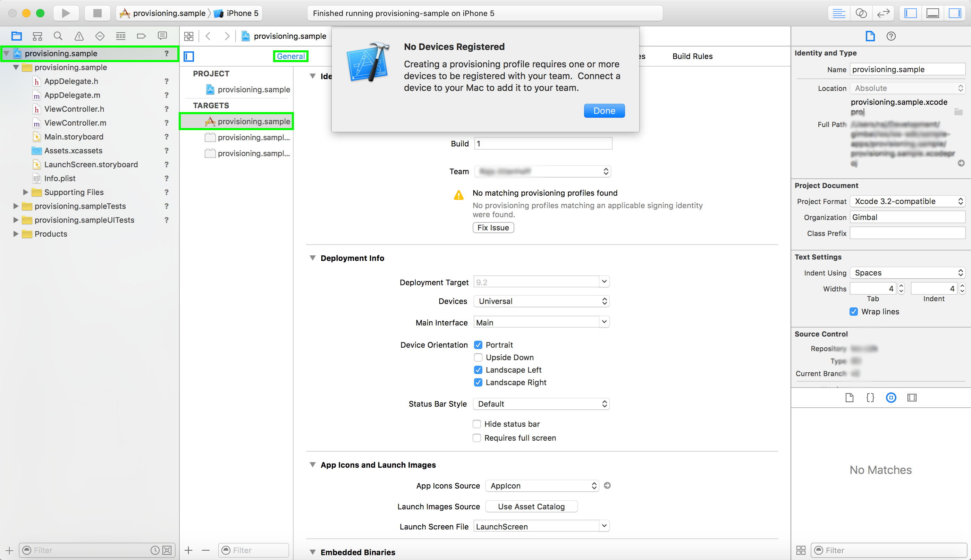Show the debug area toggle
Screen dimensions: 971x560
pyautogui.click(x=932, y=13)
